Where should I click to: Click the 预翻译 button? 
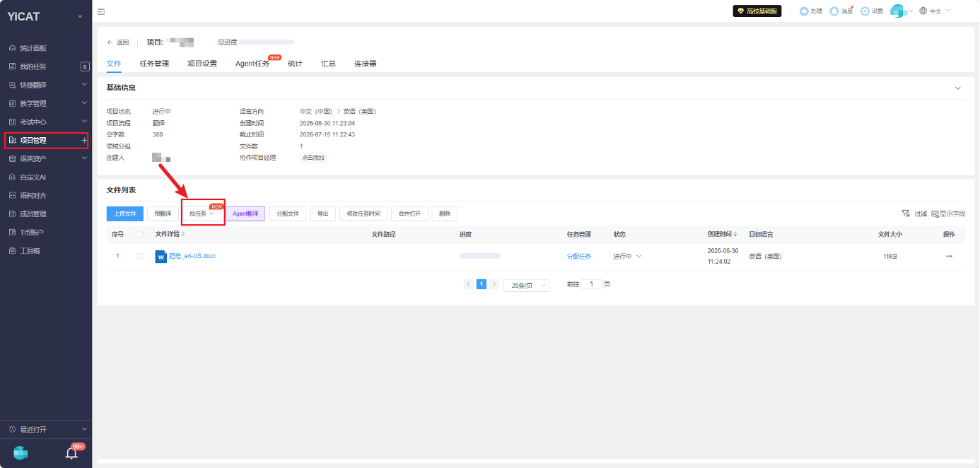point(163,213)
